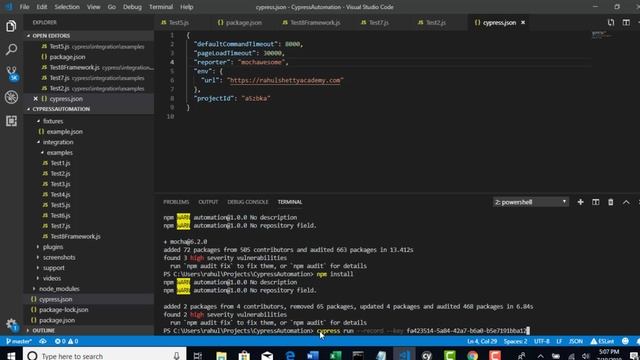
Task: Open the File menu
Action: pos(24,7)
